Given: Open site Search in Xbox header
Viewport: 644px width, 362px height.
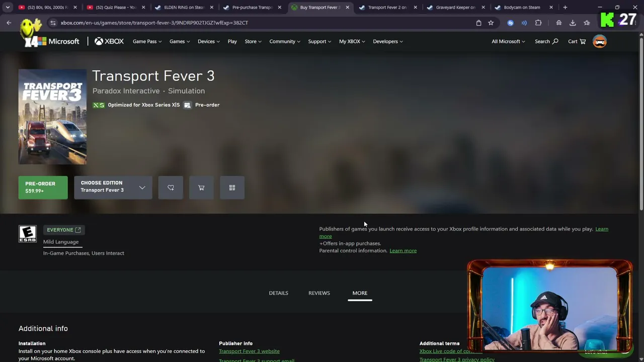Looking at the screenshot, I should coord(546,41).
